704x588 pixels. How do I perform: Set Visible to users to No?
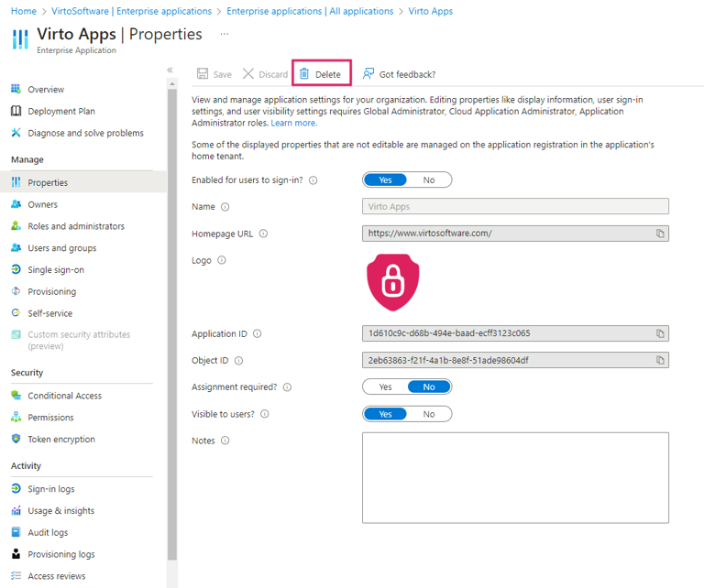point(429,414)
